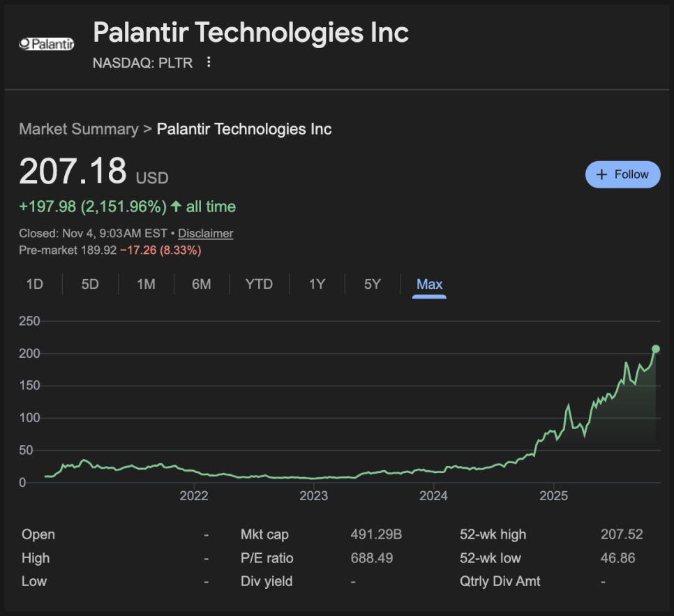Screen dimensions: 674x616
Task: Switch to the 5D range tab
Action: tap(90, 284)
